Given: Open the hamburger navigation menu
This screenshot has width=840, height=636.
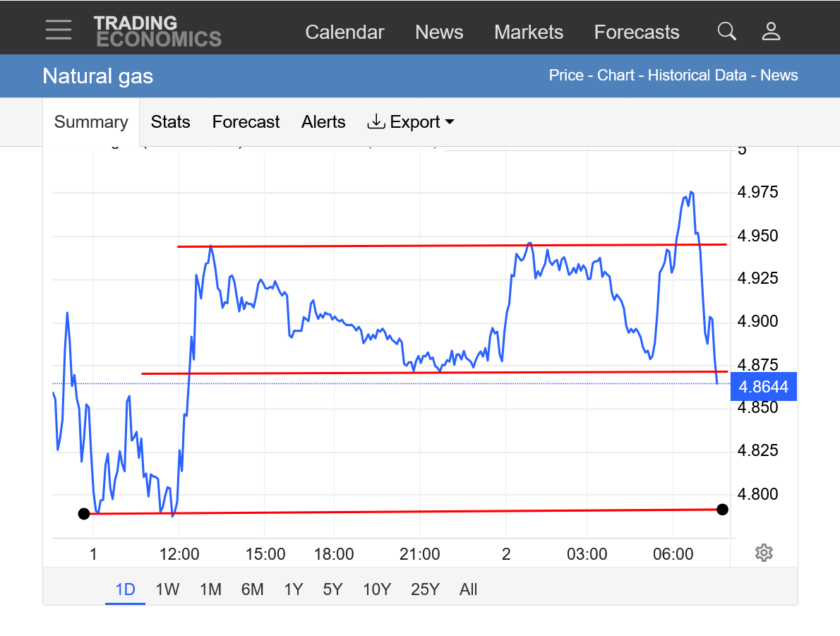Looking at the screenshot, I should (x=58, y=30).
